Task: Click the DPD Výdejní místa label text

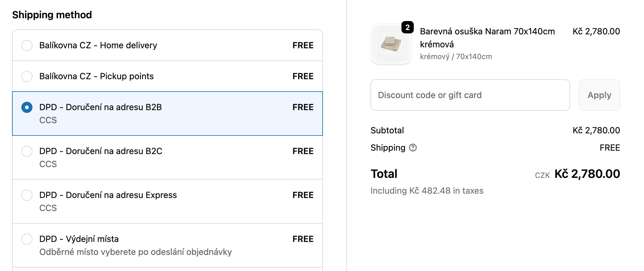Action: pos(79,239)
